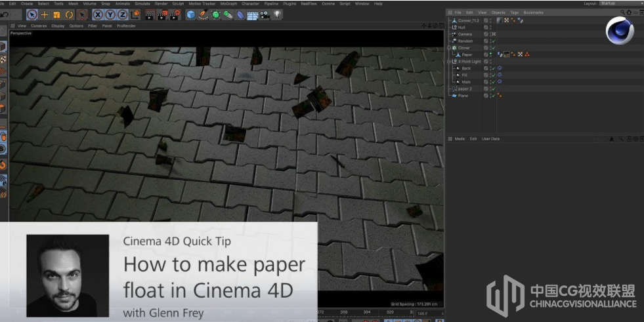Toggle Back light enable checkmark
This screenshot has width=644, height=322.
(493, 68)
